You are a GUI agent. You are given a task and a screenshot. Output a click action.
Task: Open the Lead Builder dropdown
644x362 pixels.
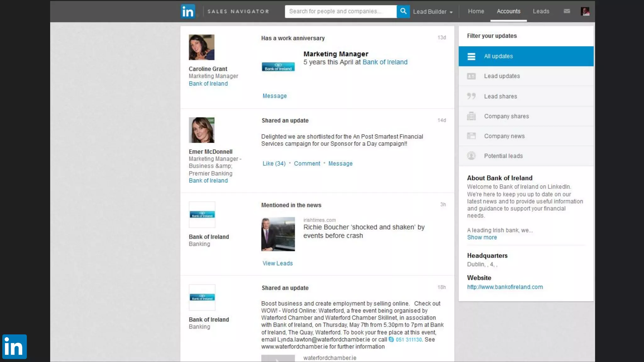[433, 12]
